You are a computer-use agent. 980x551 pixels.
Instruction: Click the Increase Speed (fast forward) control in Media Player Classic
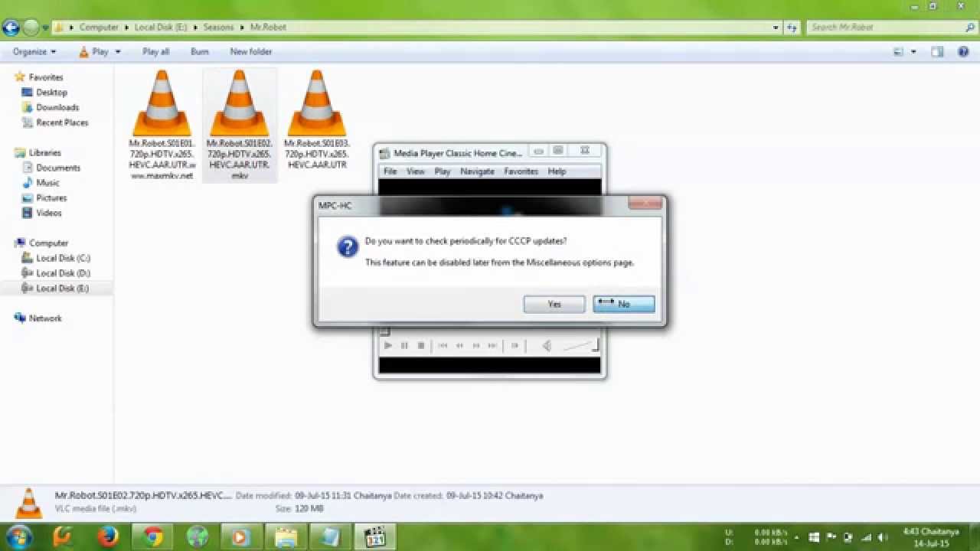[476, 346]
